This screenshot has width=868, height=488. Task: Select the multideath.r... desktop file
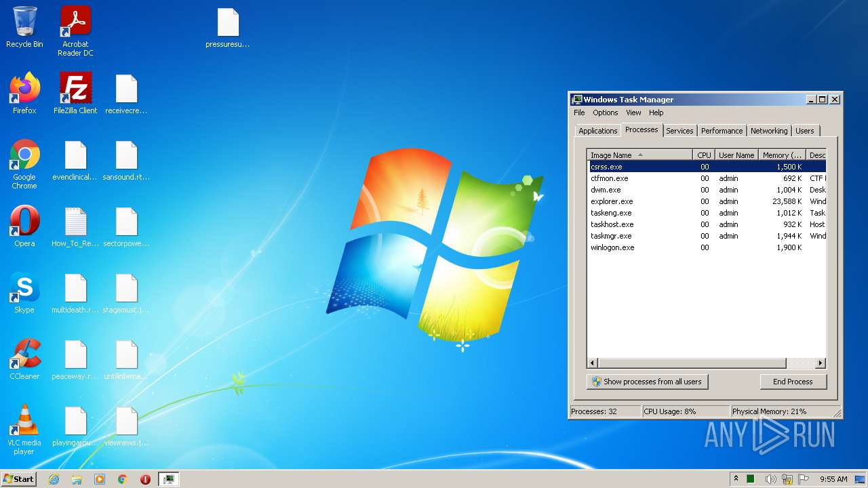click(75, 293)
